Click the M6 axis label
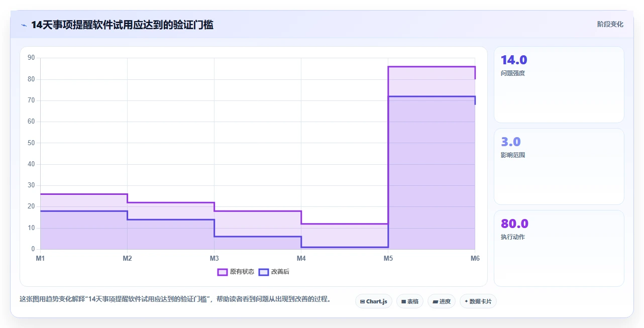The height and width of the screenshot is (328, 644). click(475, 259)
